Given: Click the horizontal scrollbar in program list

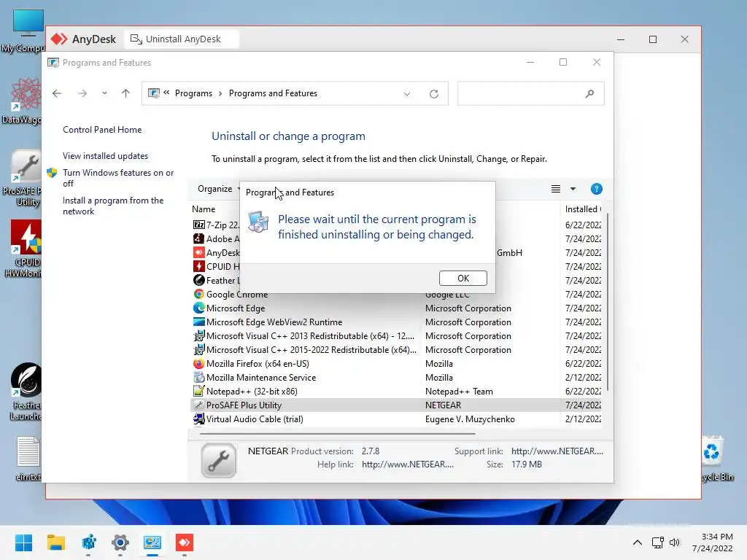Looking at the screenshot, I should click(337, 434).
